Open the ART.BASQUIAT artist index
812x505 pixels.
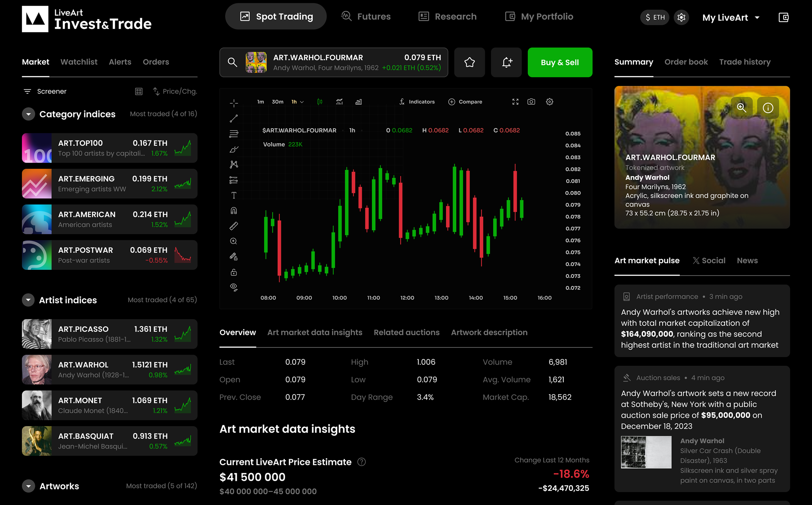[109, 441]
